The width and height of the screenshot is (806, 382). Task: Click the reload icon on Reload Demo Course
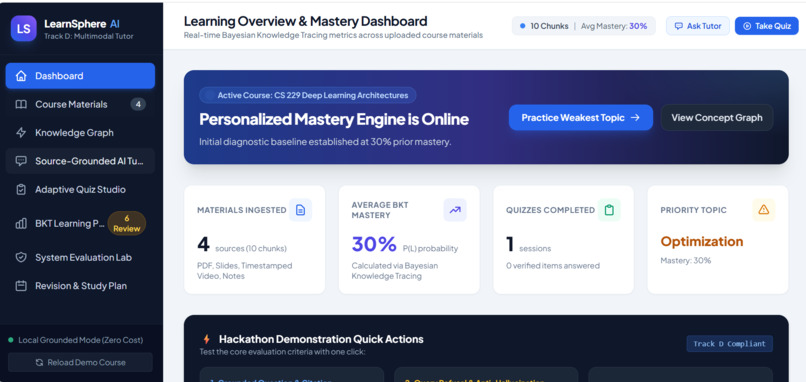(x=39, y=362)
